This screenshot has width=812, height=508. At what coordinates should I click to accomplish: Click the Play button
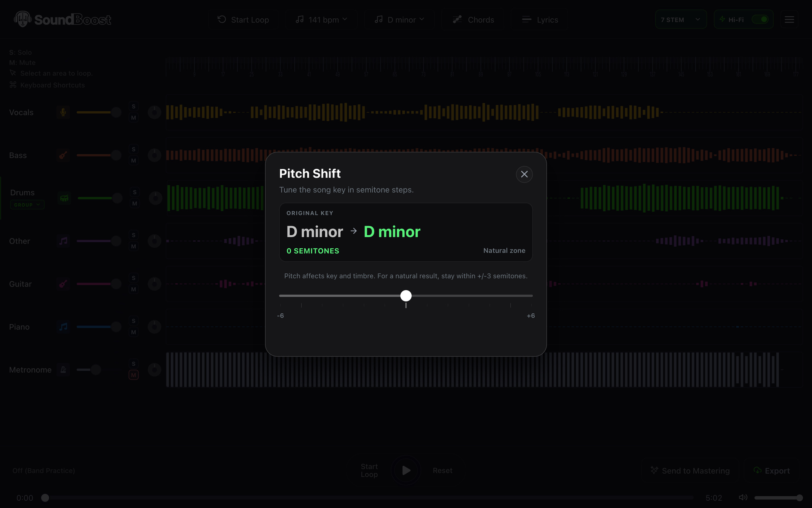[x=406, y=470]
